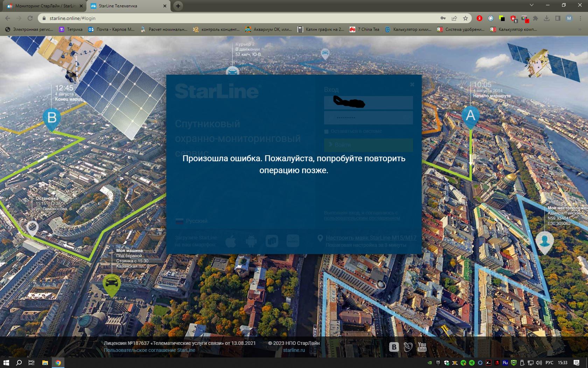Click the red shield extension with badge 1
This screenshot has height=368, width=588.
(513, 19)
